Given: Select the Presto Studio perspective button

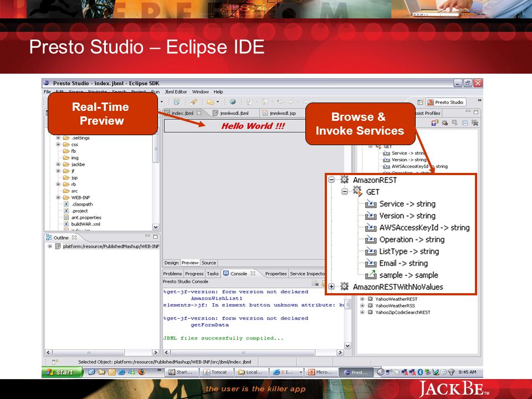Looking at the screenshot, I should [x=446, y=102].
